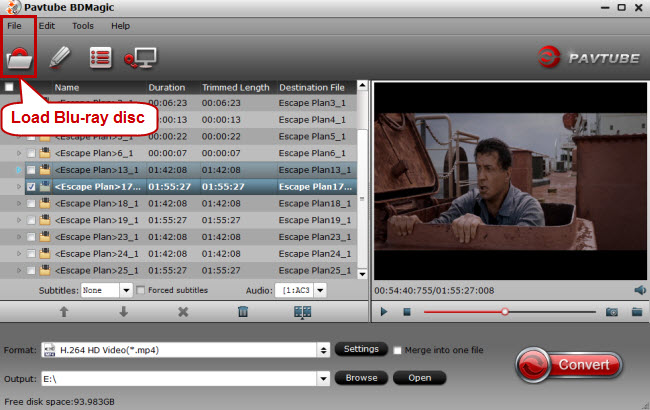The image size is (650, 410).
Task: Click the title list scrollbar up arrow
Action: pyautogui.click(x=362, y=86)
